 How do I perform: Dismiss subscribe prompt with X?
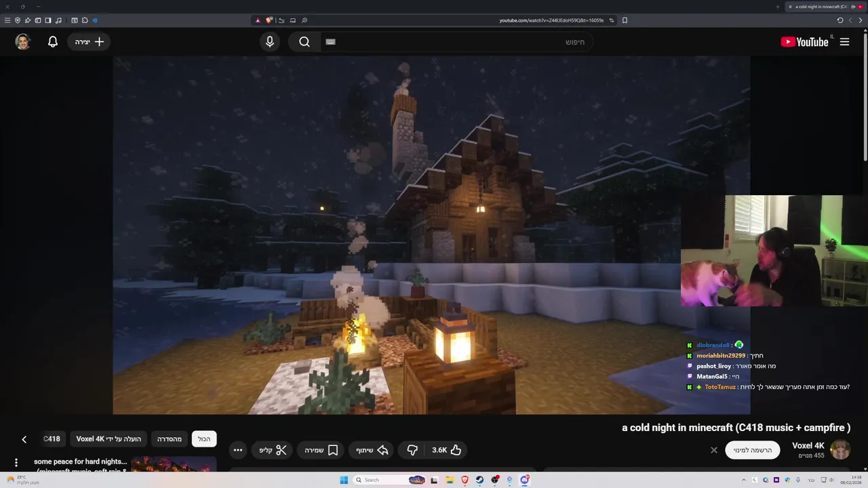tap(714, 450)
